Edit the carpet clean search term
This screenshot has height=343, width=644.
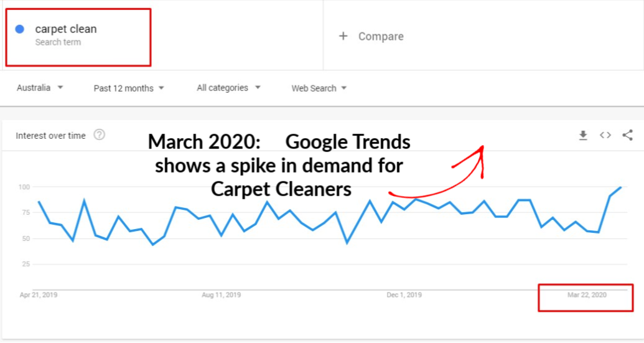click(x=66, y=29)
